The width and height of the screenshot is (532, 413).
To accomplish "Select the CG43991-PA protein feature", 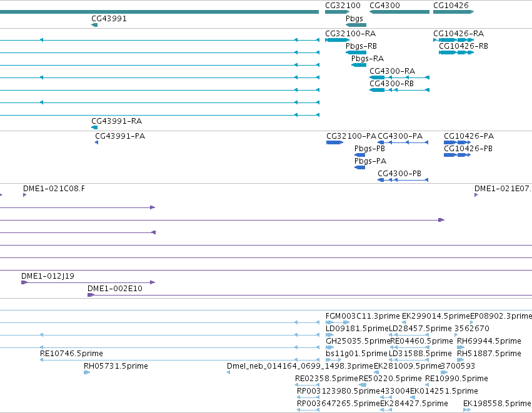I will [97, 142].
